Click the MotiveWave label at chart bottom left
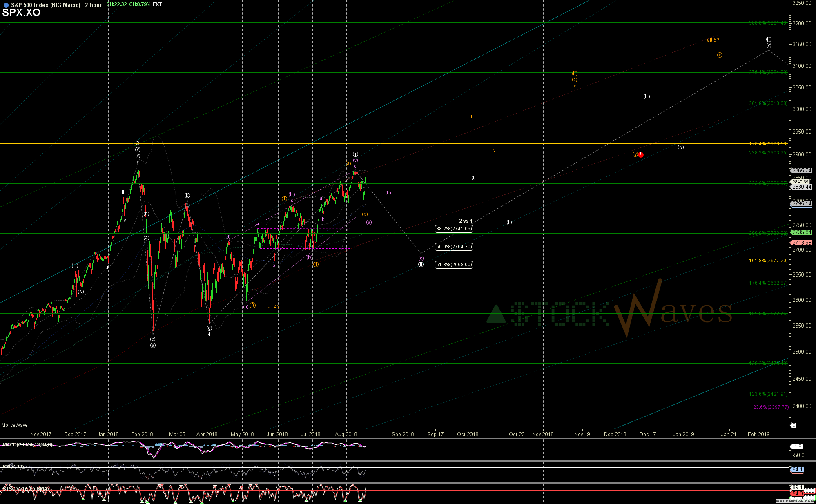The height and width of the screenshot is (504, 816). pyautogui.click(x=15, y=425)
